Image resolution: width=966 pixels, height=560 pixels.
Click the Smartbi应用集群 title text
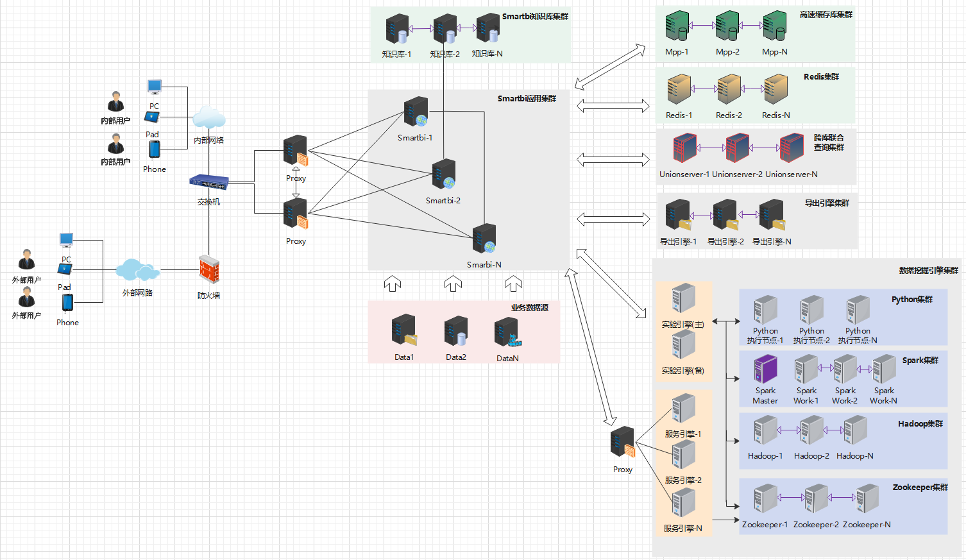point(527,99)
